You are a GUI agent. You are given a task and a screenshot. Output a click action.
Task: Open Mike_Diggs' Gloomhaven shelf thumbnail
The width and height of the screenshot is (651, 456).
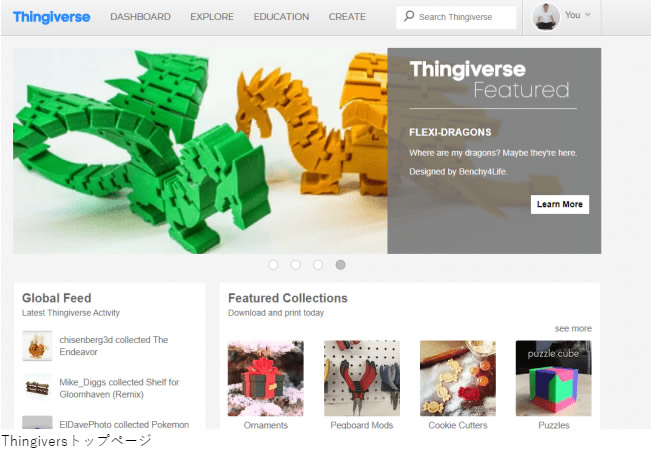(x=37, y=388)
